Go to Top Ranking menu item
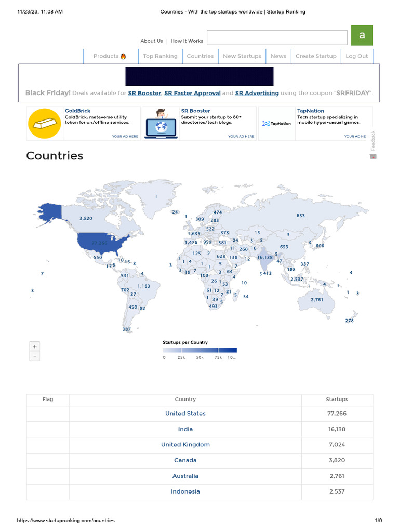Viewport: 399px width, 532px height. pos(160,56)
